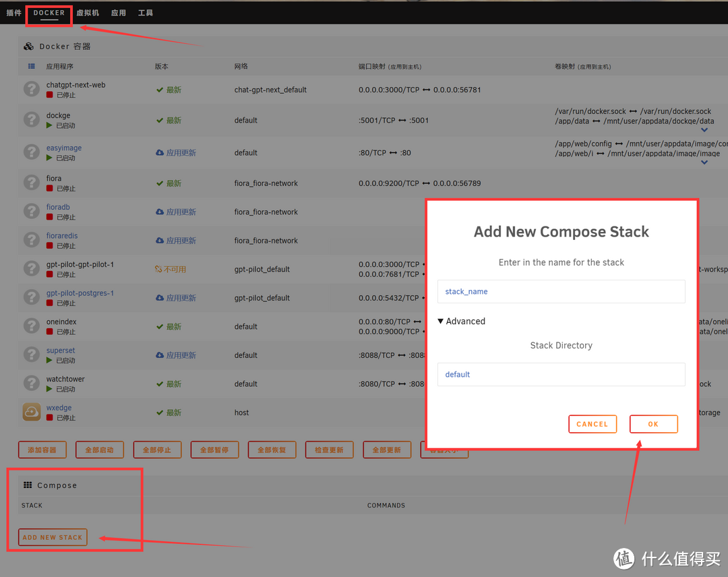Click the wxedge container icon

(32, 412)
